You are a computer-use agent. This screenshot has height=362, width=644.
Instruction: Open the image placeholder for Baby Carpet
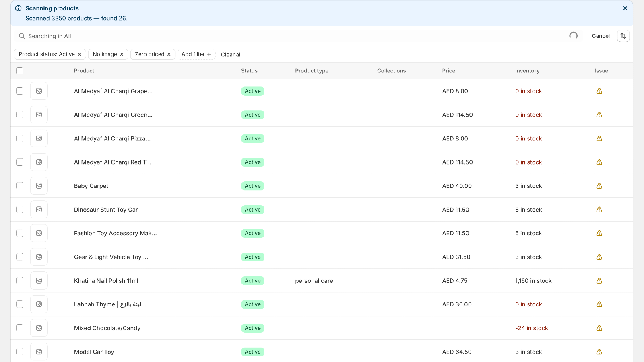pyautogui.click(x=39, y=186)
